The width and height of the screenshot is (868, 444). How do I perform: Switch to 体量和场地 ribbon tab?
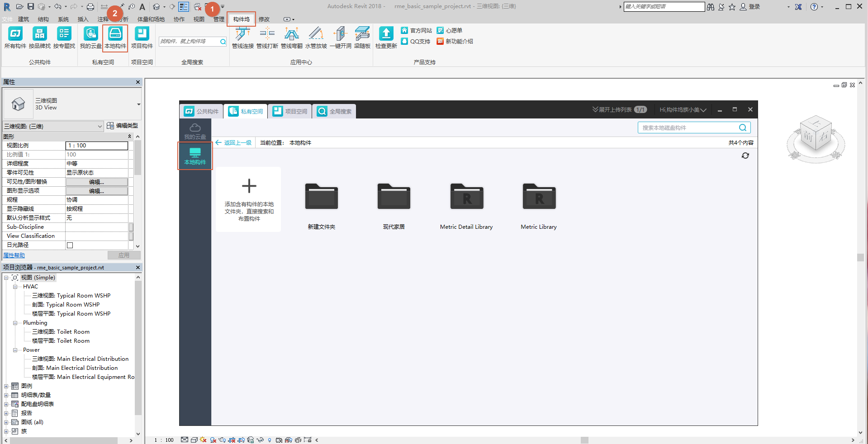(x=151, y=19)
